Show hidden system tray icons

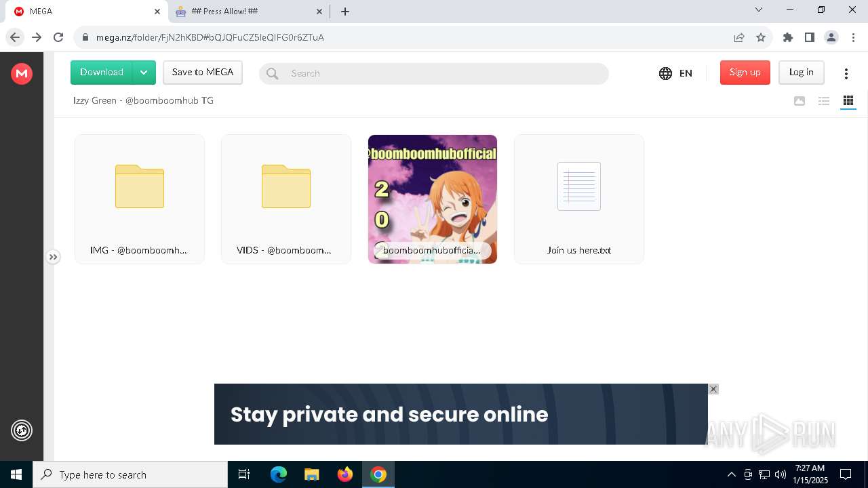[731, 474]
